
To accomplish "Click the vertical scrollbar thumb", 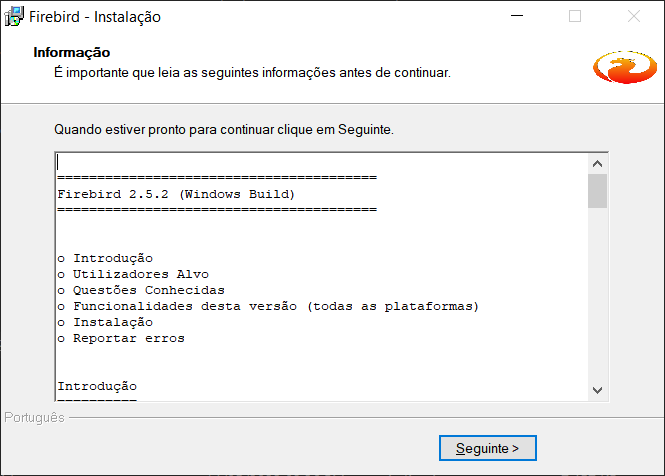I will click(x=598, y=190).
